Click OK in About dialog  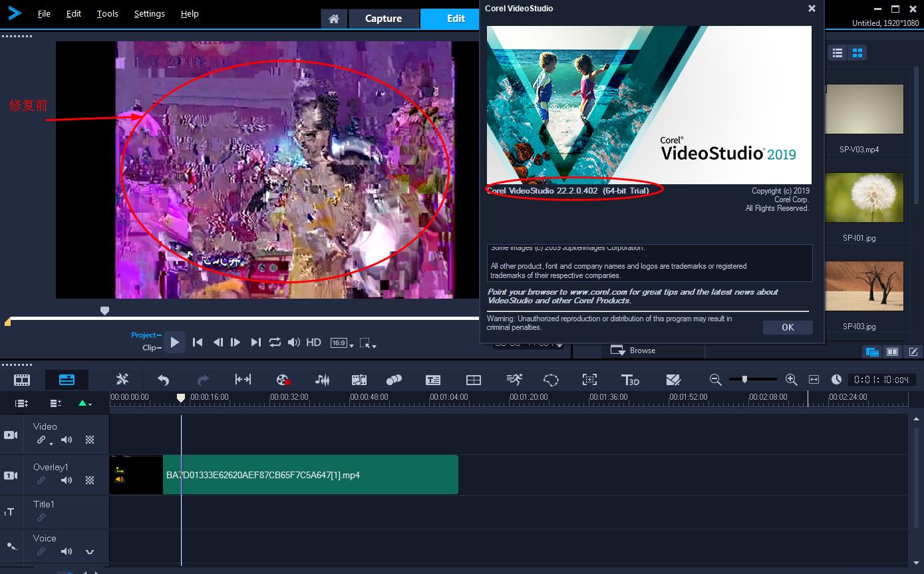tap(788, 327)
